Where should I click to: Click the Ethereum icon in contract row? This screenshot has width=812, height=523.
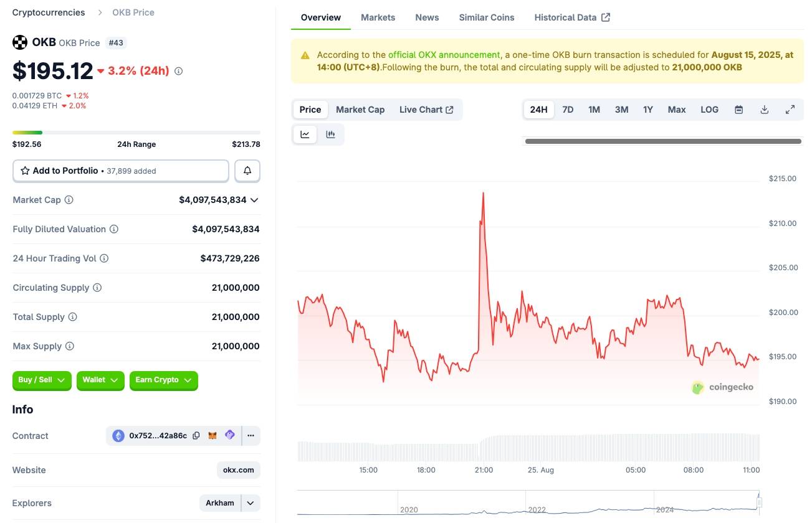(x=118, y=436)
